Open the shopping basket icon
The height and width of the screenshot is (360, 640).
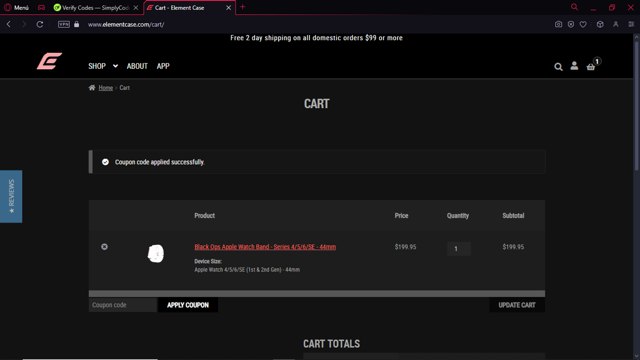click(x=591, y=67)
